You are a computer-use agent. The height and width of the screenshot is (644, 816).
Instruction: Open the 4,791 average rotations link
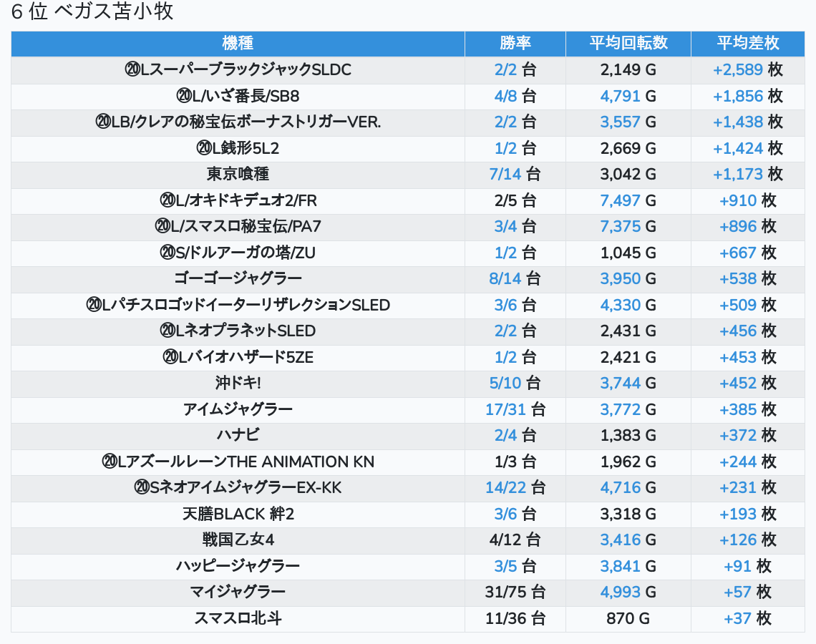coord(620,96)
